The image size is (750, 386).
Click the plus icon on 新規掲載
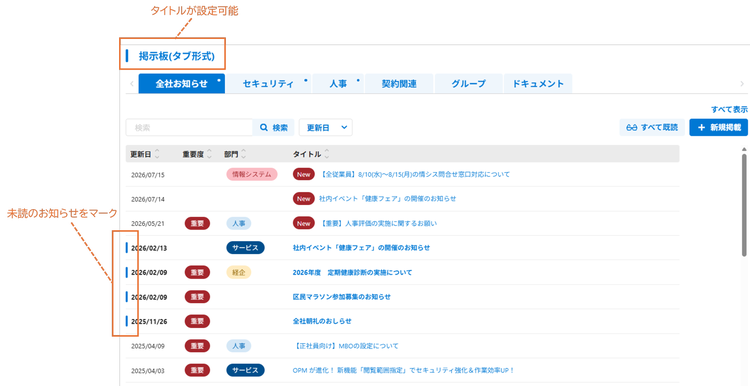pos(701,128)
